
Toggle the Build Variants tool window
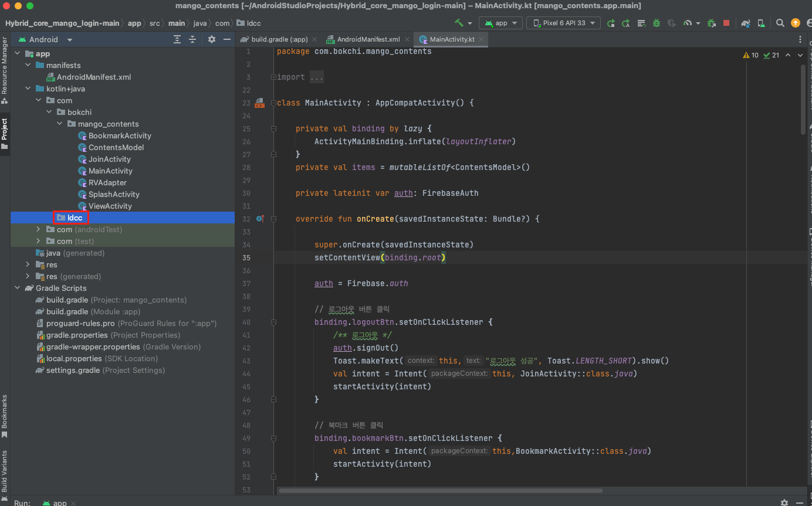[5, 471]
